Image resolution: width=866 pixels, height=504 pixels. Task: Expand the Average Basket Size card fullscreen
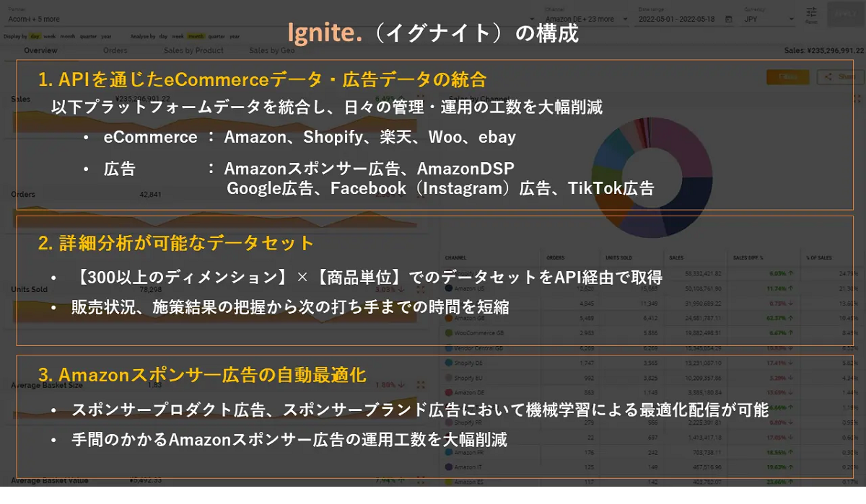421,385
